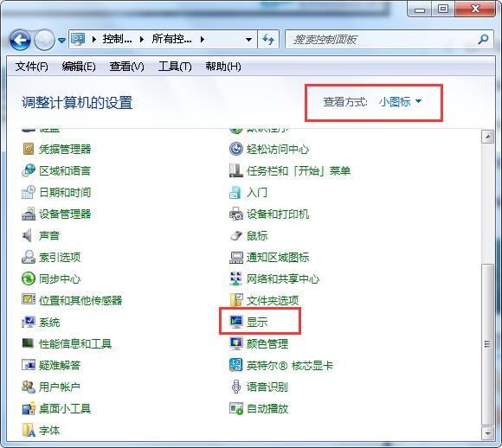The width and height of the screenshot is (502, 448).
Task: Open Network and Sharing Center icon
Action: [236, 278]
